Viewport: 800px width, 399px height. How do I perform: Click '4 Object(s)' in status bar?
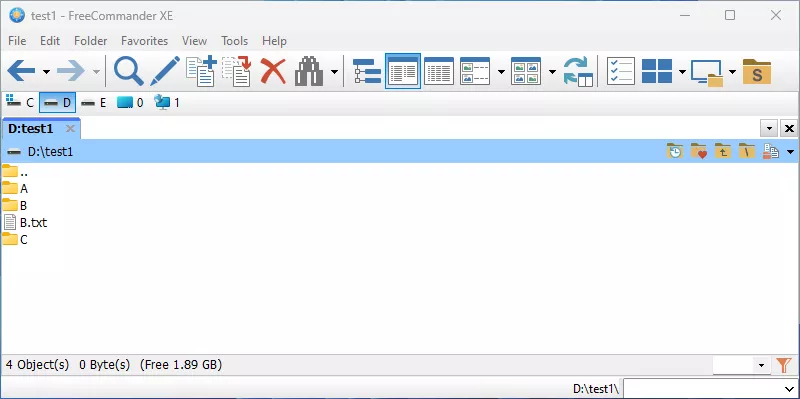point(37,365)
